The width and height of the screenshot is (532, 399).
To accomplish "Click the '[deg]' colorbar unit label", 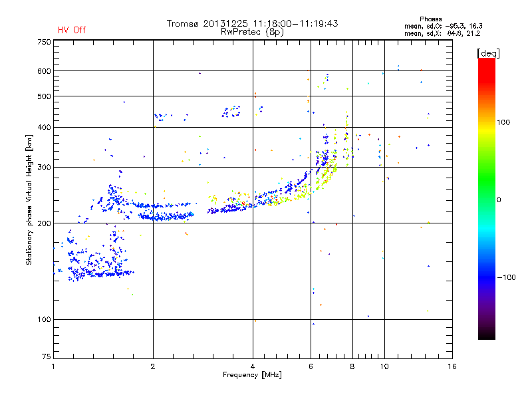I will point(488,53).
